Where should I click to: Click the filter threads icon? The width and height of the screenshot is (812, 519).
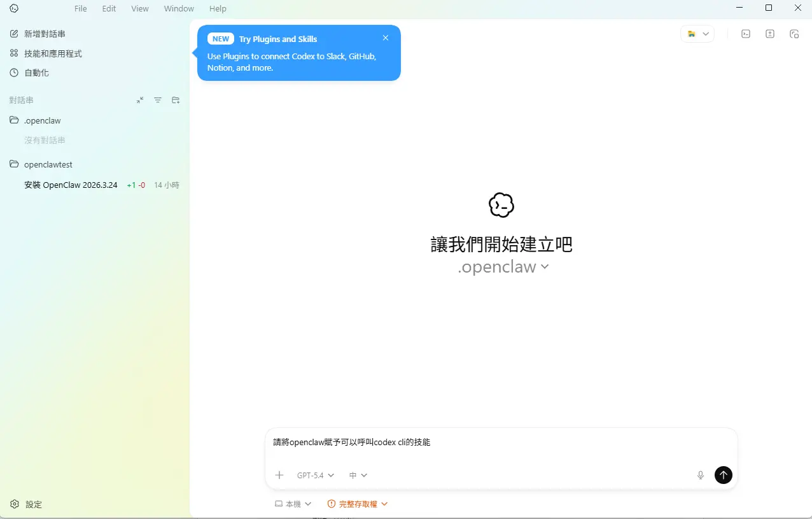[158, 100]
